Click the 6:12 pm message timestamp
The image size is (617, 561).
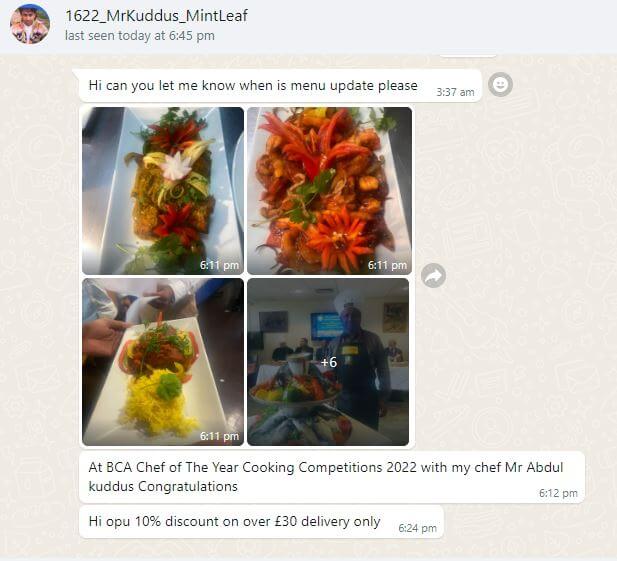558,493
